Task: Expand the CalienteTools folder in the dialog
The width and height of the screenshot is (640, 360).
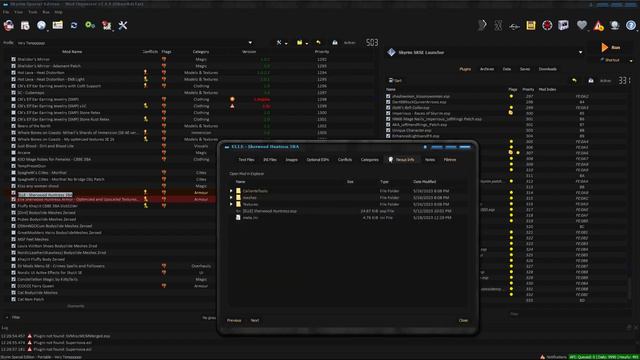Action: [231, 191]
